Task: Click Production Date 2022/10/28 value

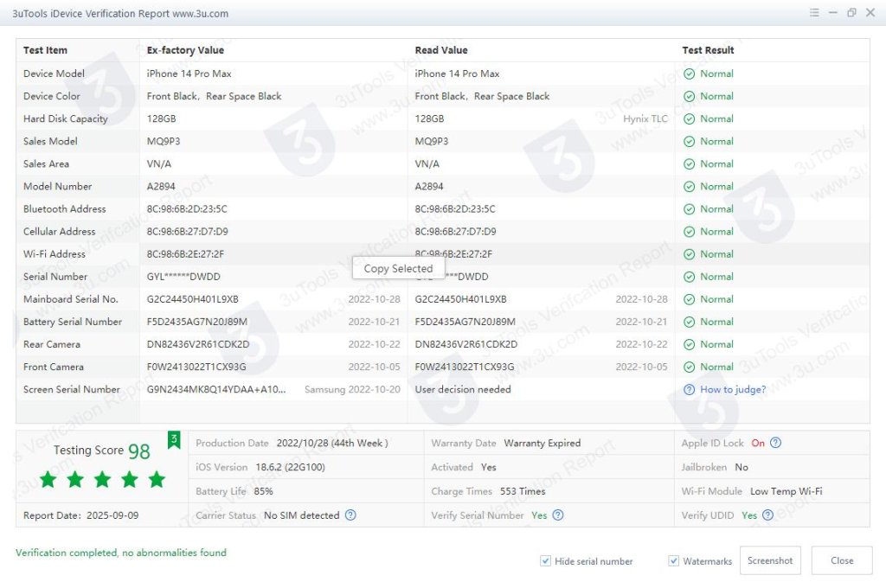Action: pos(332,444)
